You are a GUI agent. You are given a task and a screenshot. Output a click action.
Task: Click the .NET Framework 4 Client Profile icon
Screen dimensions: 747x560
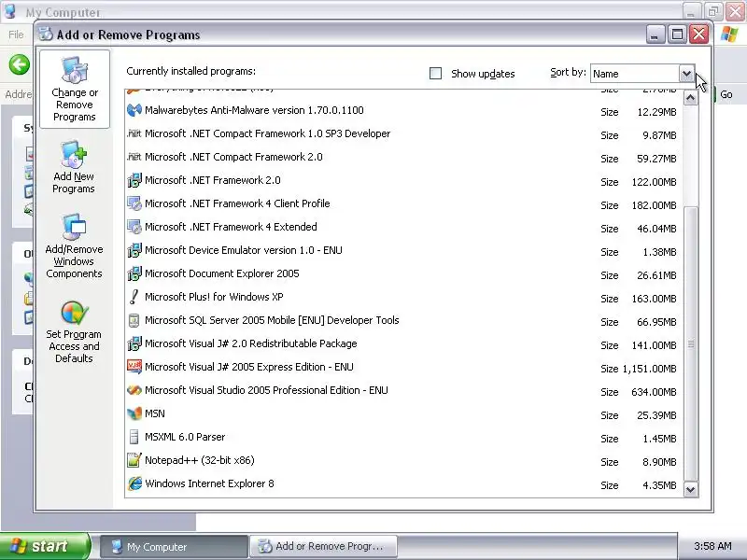(x=134, y=203)
